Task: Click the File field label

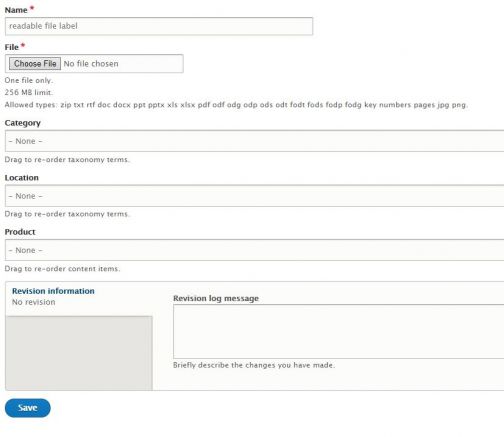Action: (12, 47)
